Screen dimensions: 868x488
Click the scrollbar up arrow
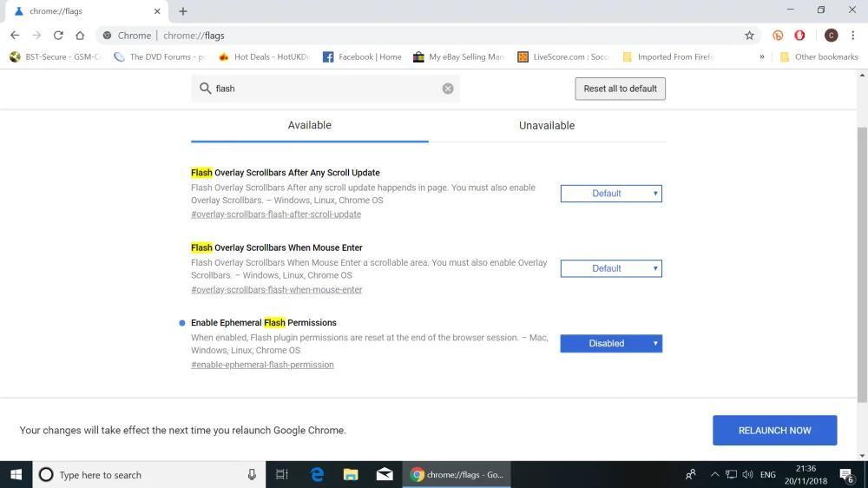[862, 75]
